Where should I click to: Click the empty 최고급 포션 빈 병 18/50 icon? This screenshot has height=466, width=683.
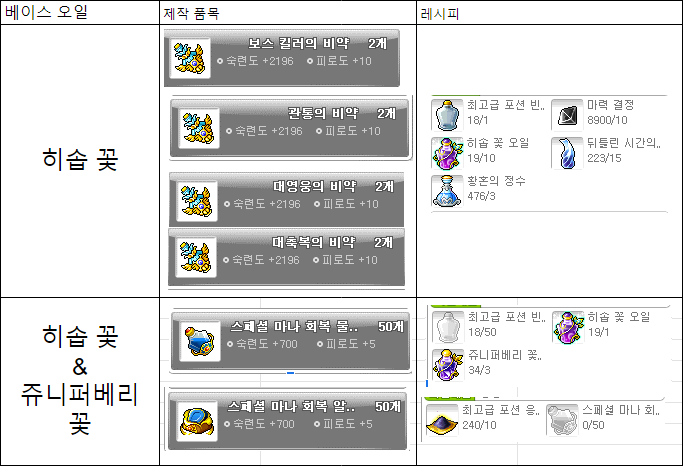click(x=448, y=327)
